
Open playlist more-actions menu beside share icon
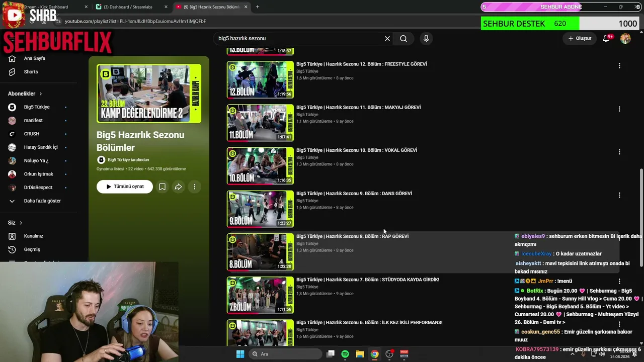point(194,187)
